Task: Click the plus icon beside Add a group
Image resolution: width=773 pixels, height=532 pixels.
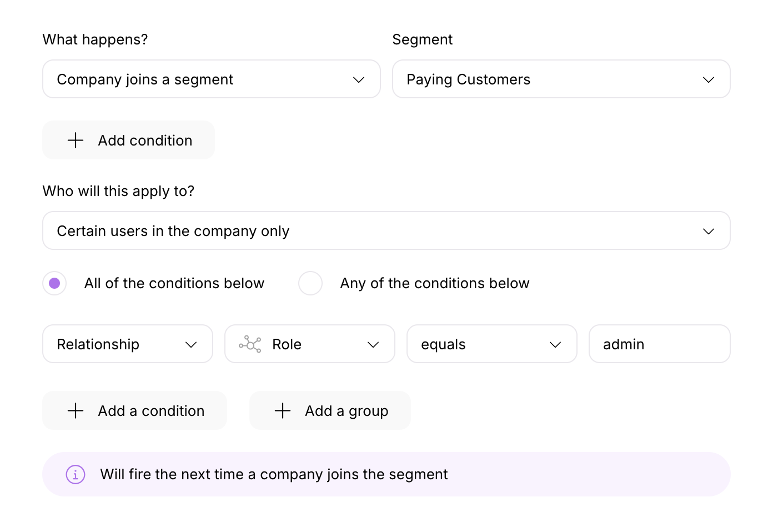Action: click(x=282, y=410)
